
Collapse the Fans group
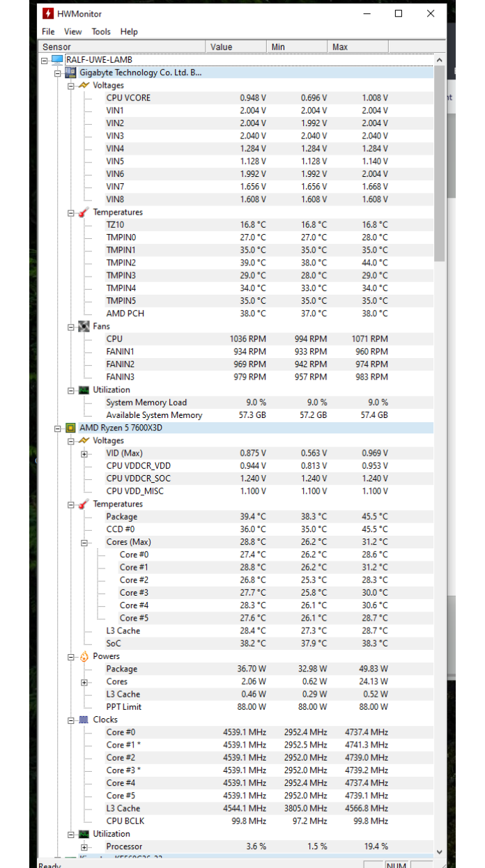coord(71,327)
